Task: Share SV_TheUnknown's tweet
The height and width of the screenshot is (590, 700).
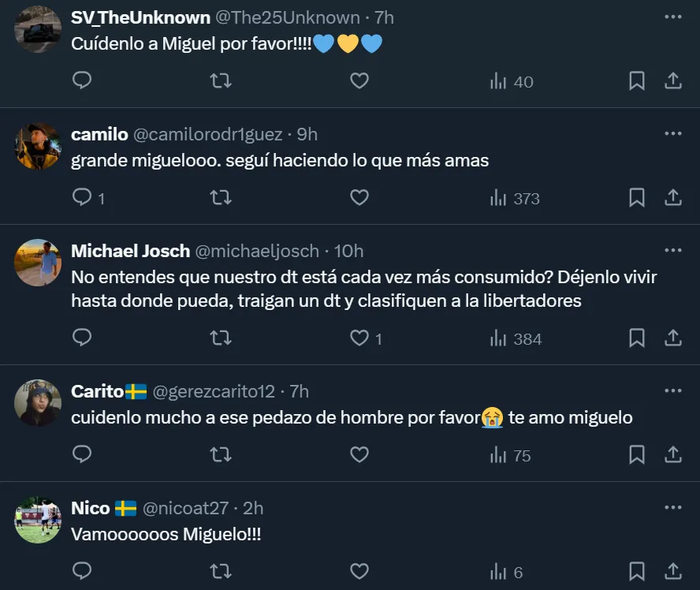Action: (672, 80)
